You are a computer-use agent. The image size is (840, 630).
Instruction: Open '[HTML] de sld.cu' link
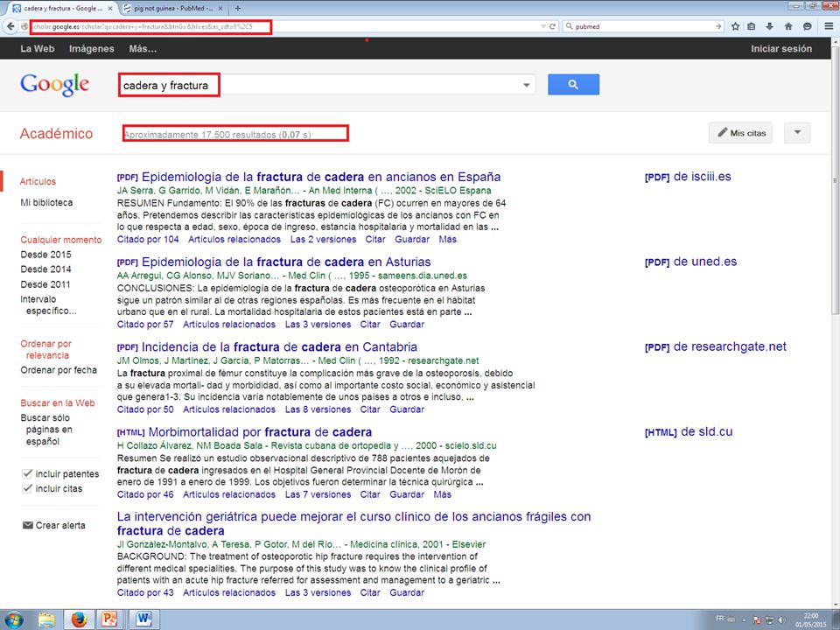point(689,431)
